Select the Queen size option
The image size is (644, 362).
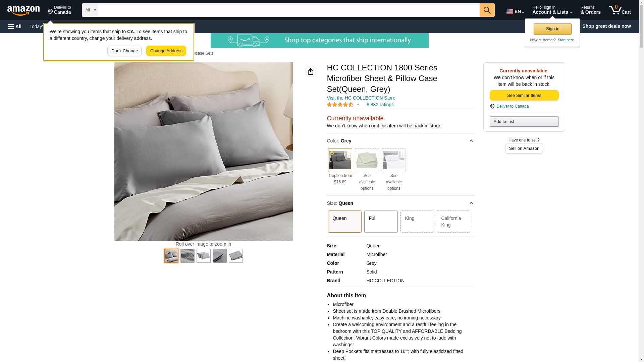345,222
